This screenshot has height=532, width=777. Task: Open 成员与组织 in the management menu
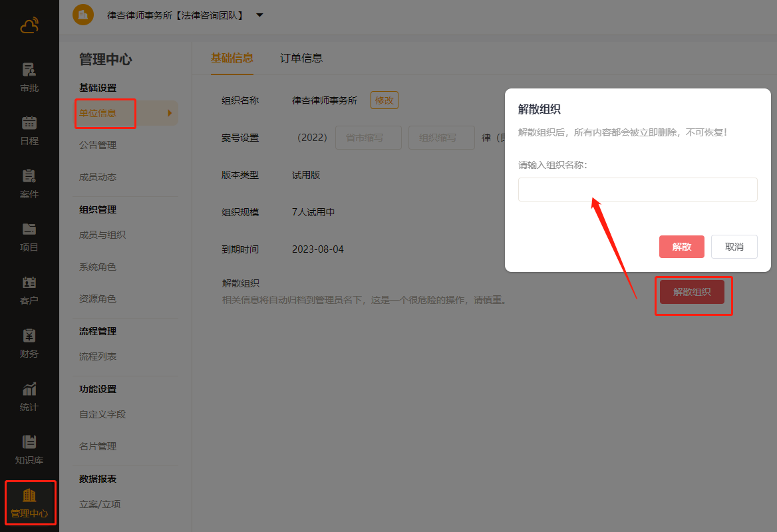[x=102, y=235]
